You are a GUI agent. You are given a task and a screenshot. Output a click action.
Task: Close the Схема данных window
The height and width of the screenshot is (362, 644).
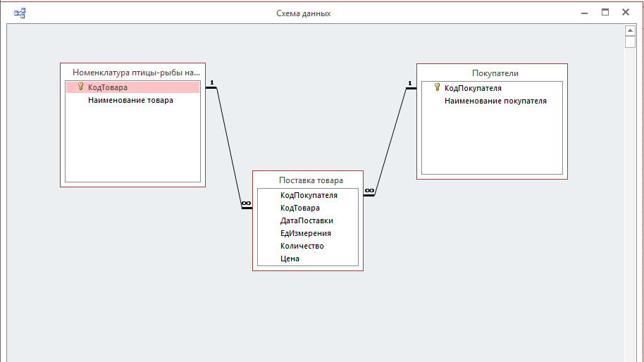pyautogui.click(x=626, y=12)
